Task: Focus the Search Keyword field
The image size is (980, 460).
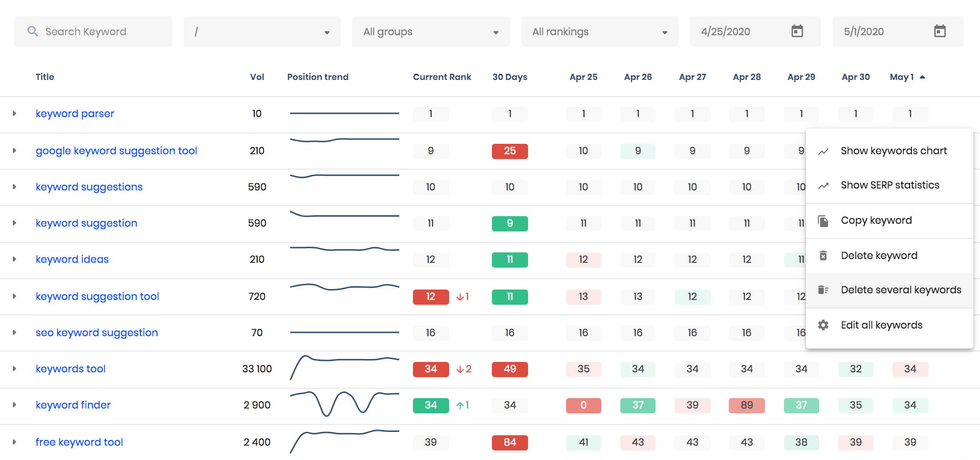Action: [93, 31]
